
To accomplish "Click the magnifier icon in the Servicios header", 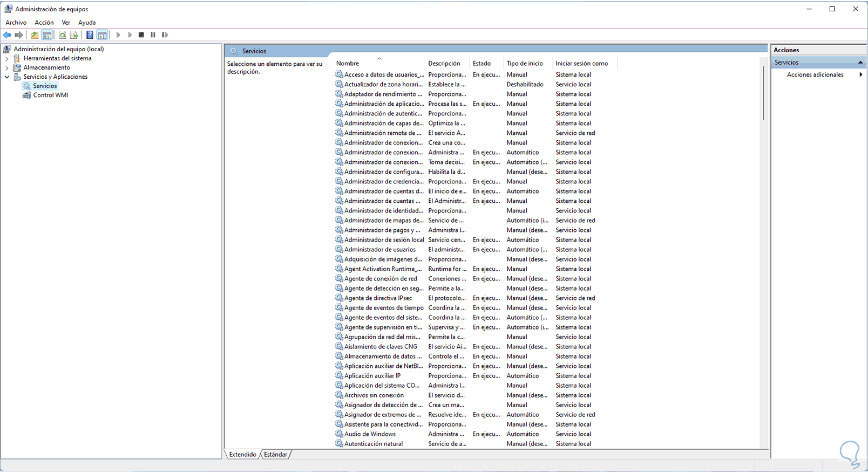I will coord(234,51).
